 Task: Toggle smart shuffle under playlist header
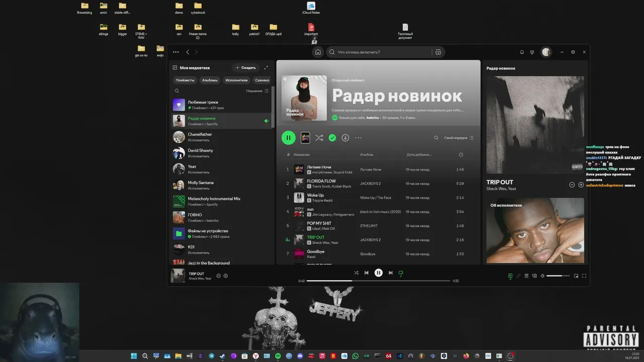[x=319, y=137]
